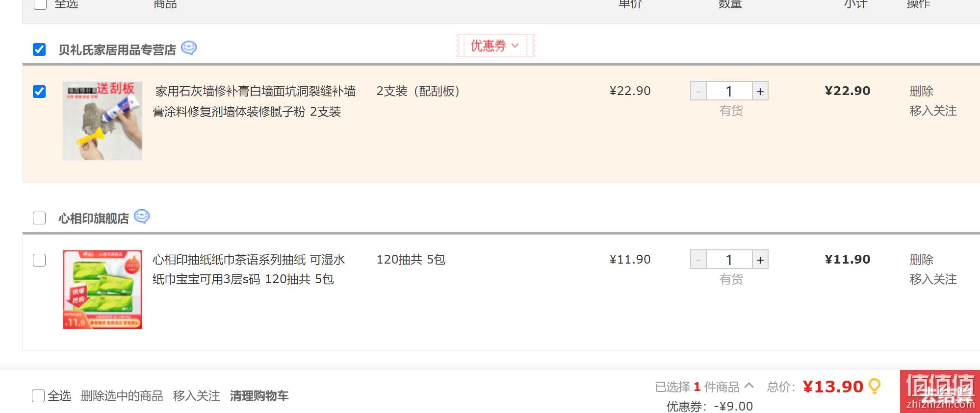Image resolution: width=980 pixels, height=413 pixels.
Task: Uncheck the 贝礼氏家居用品专营店 store checkbox
Action: pos(39,49)
